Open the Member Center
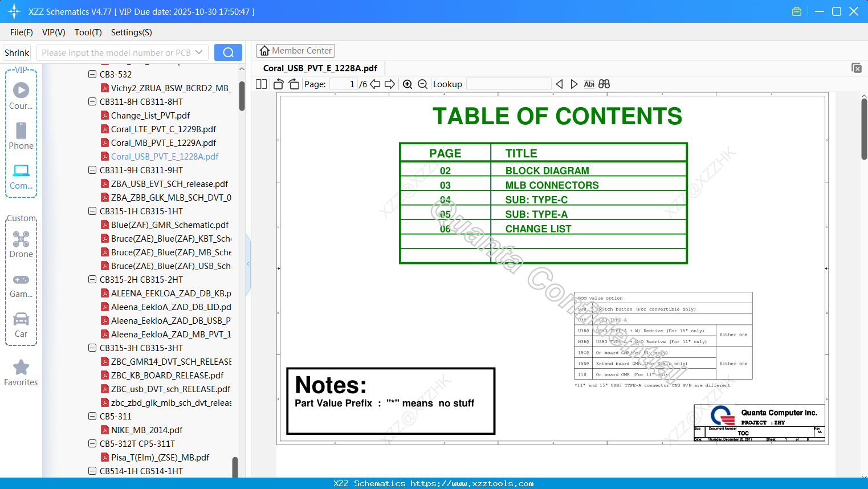Viewport: 868px width, 489px height. (x=295, y=51)
